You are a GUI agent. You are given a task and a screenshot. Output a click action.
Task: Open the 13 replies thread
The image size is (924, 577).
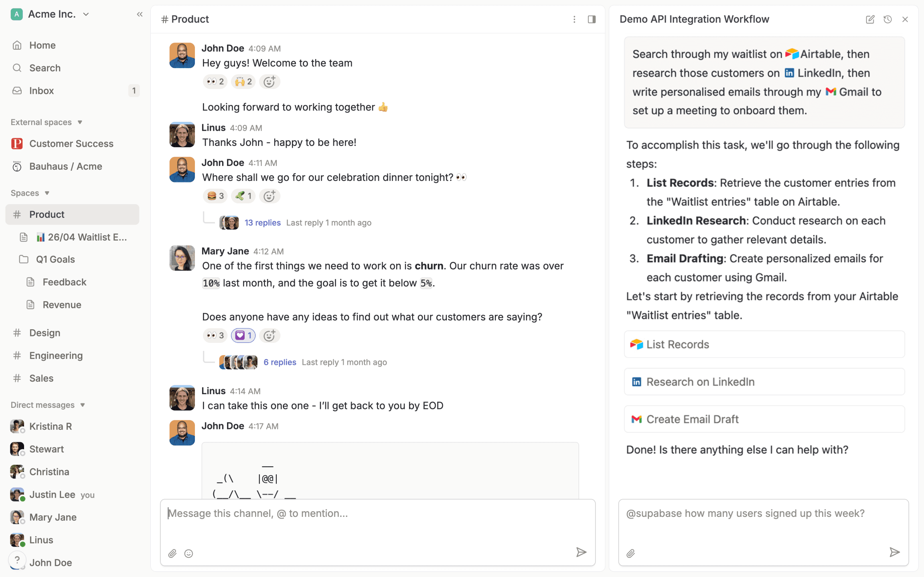(262, 223)
